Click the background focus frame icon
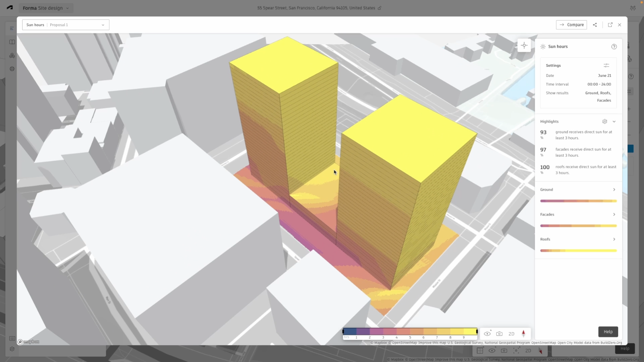This screenshot has height=362, width=644. tap(516, 351)
